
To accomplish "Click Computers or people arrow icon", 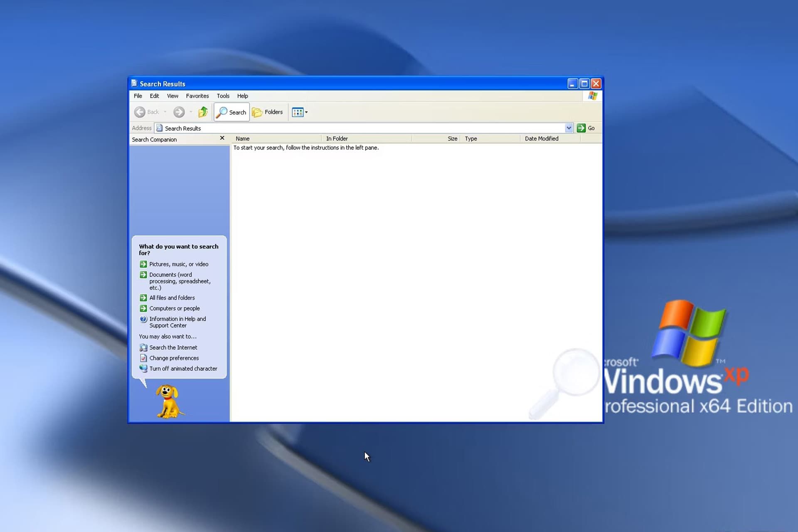I will pos(143,308).
